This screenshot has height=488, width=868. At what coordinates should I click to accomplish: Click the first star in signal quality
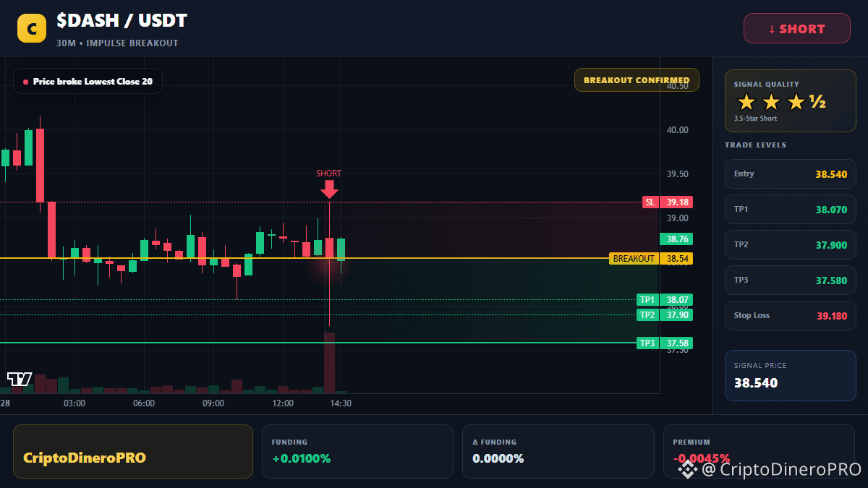[x=746, y=102]
